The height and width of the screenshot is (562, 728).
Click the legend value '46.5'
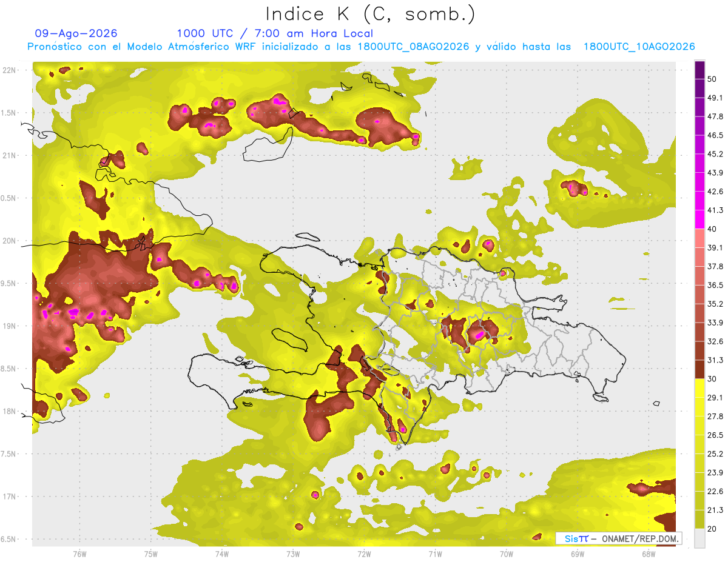pyautogui.click(x=715, y=135)
